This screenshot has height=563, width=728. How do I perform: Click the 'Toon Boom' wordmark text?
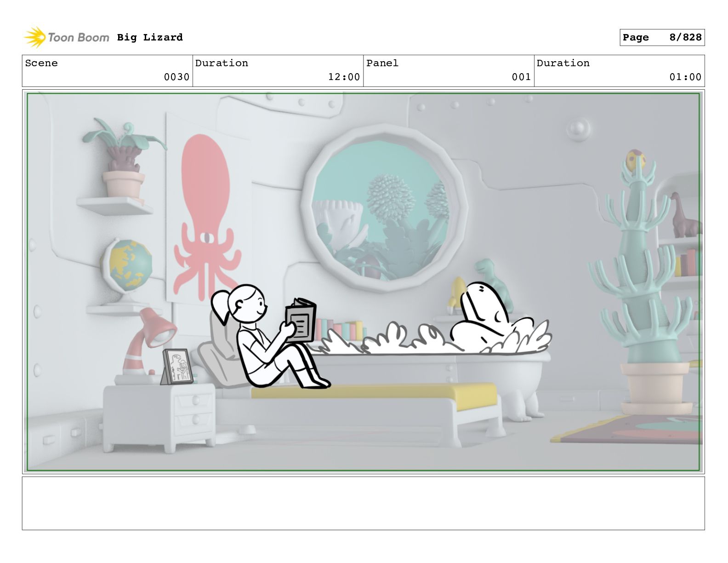[x=79, y=37]
